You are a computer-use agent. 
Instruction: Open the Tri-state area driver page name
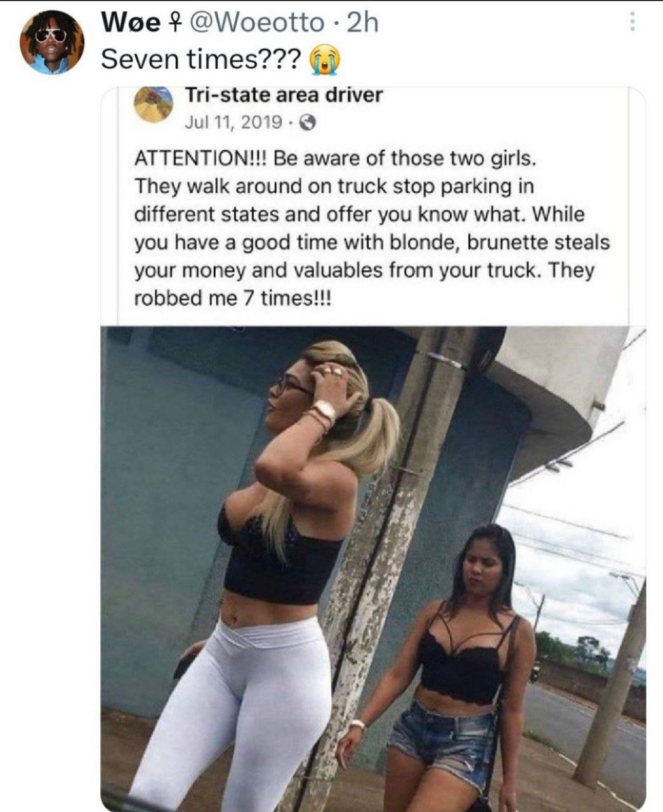[284, 95]
